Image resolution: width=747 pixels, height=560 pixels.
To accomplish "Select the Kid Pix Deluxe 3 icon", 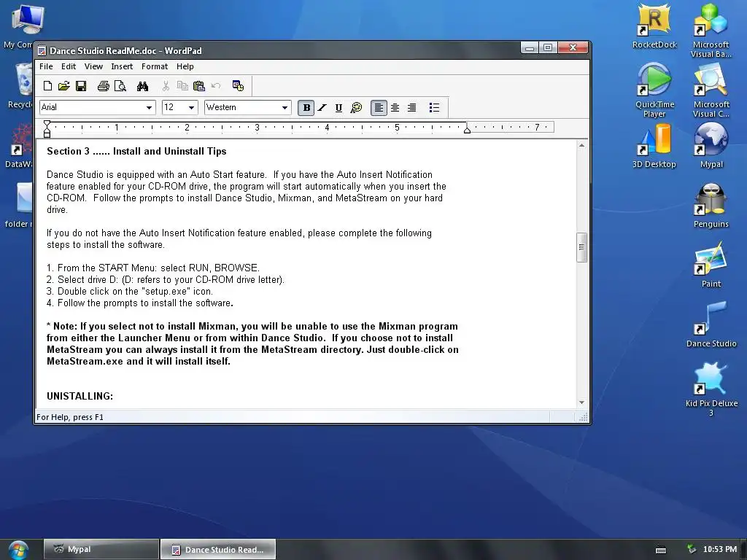I will point(711,389).
